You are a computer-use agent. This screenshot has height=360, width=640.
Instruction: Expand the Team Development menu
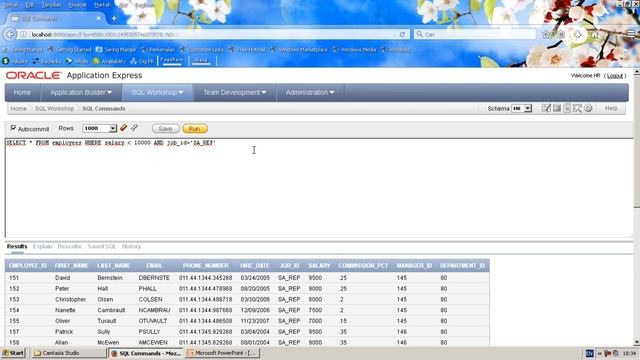tap(235, 93)
